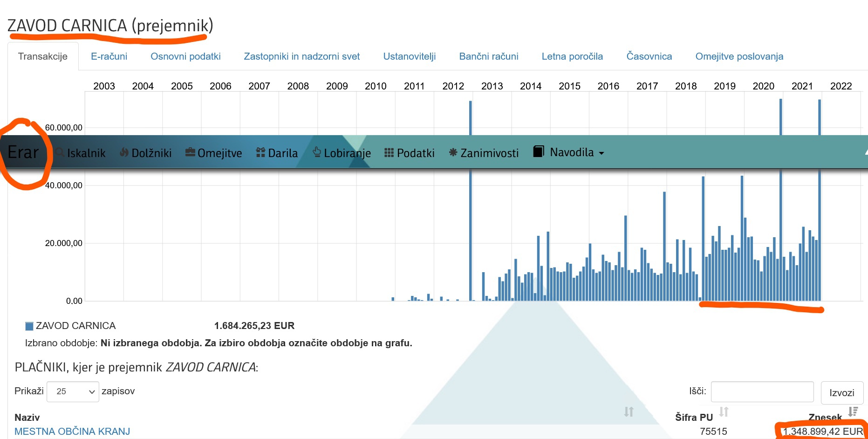
Task: Open Dolžniki flame icon in navbar
Action: [124, 152]
